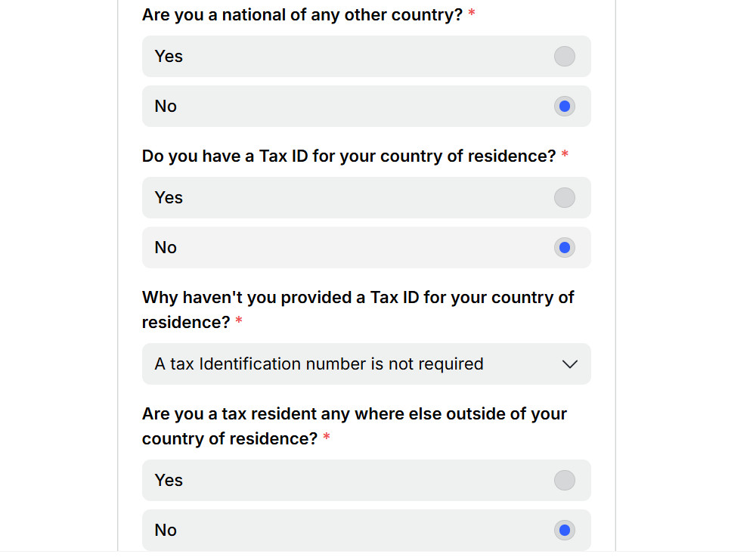Choose No radio for having a Tax ID
Image resolution: width=756 pixels, height=557 pixels.
pyautogui.click(x=564, y=248)
